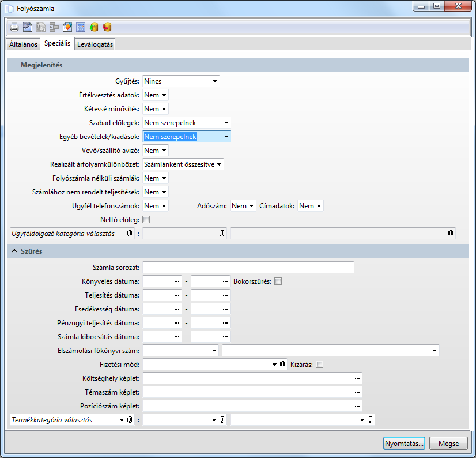Click the paperclip in the middle Termékkategória field

point(222,420)
